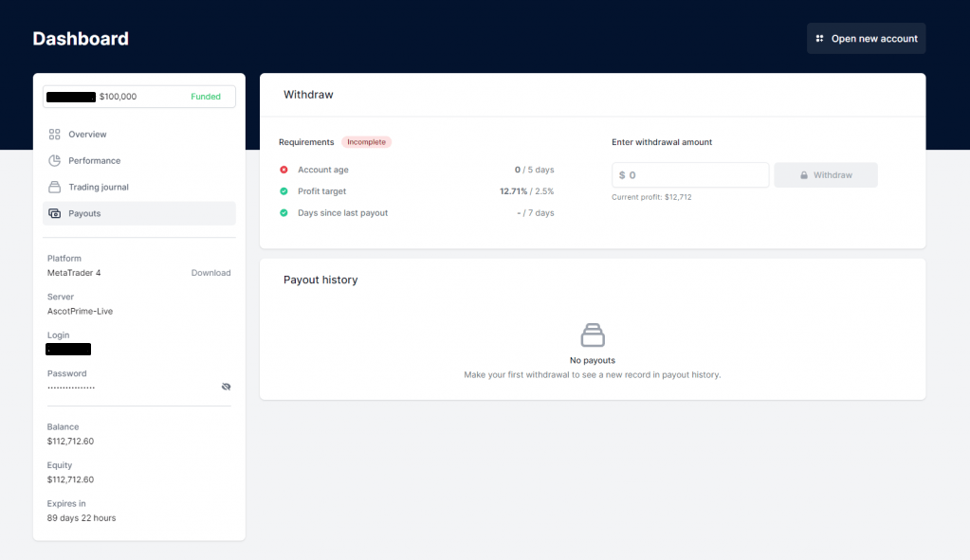The image size is (970, 560).
Task: Click the green Days since last payout icon
Action: click(285, 212)
